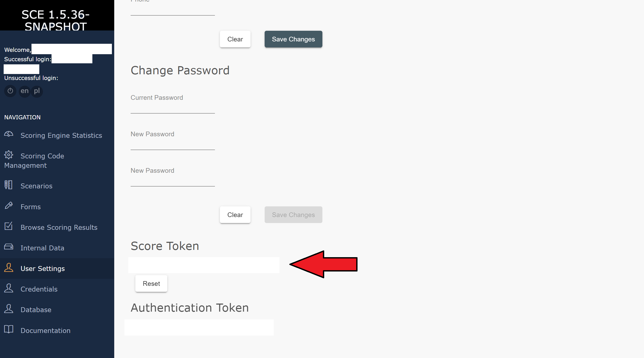The width and height of the screenshot is (644, 358).
Task: Switch language to English (en)
Action: point(24,91)
